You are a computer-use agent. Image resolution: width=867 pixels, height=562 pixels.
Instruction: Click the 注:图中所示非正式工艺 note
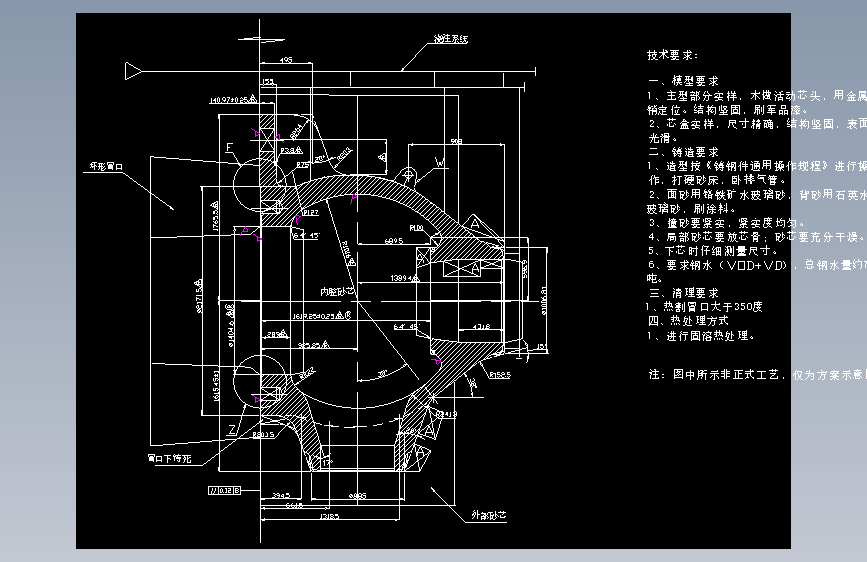coord(758,374)
